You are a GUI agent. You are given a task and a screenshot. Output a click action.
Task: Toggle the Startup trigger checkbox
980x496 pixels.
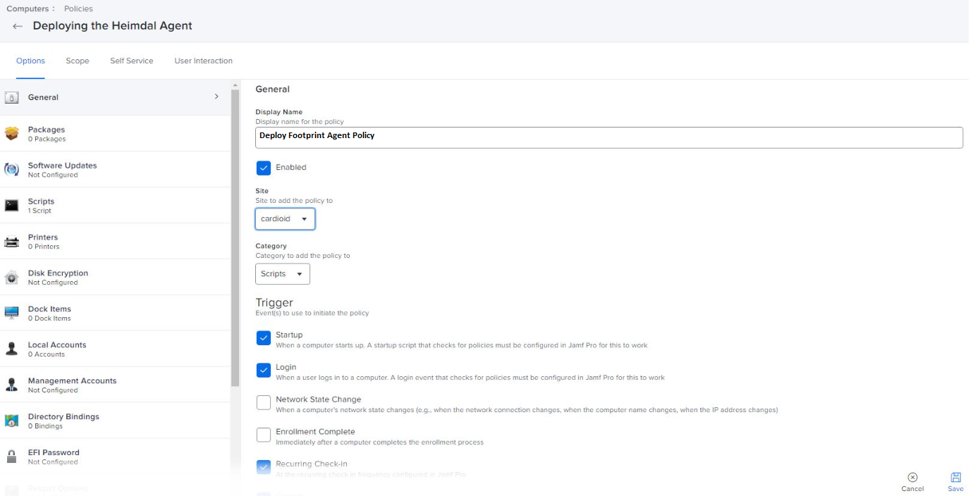click(x=263, y=338)
